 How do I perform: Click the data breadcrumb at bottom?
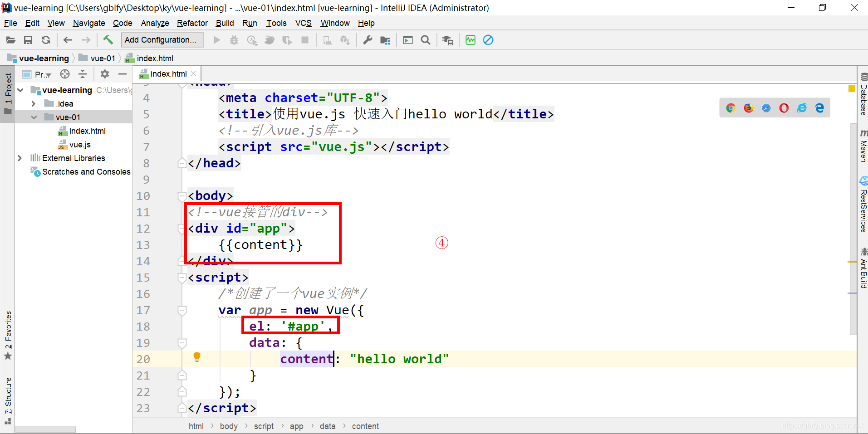(328, 426)
